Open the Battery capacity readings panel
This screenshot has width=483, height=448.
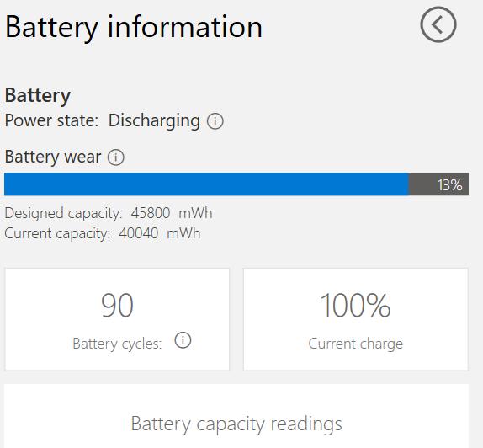pos(236,416)
